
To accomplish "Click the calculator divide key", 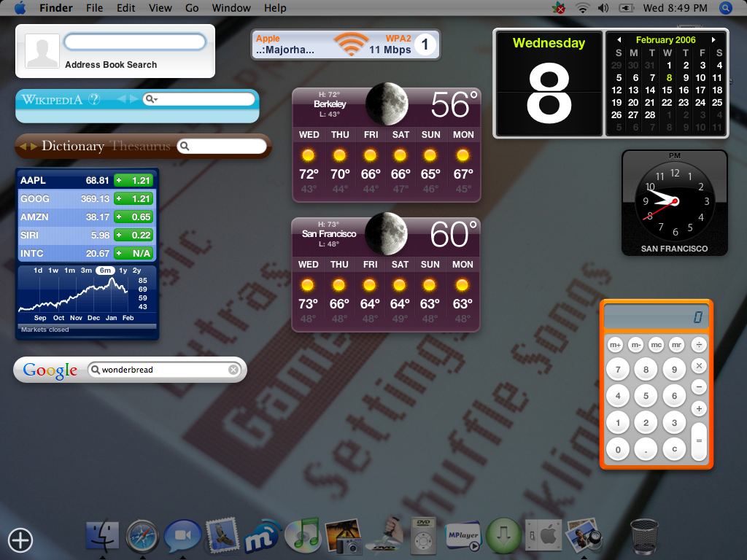I will click(x=699, y=345).
